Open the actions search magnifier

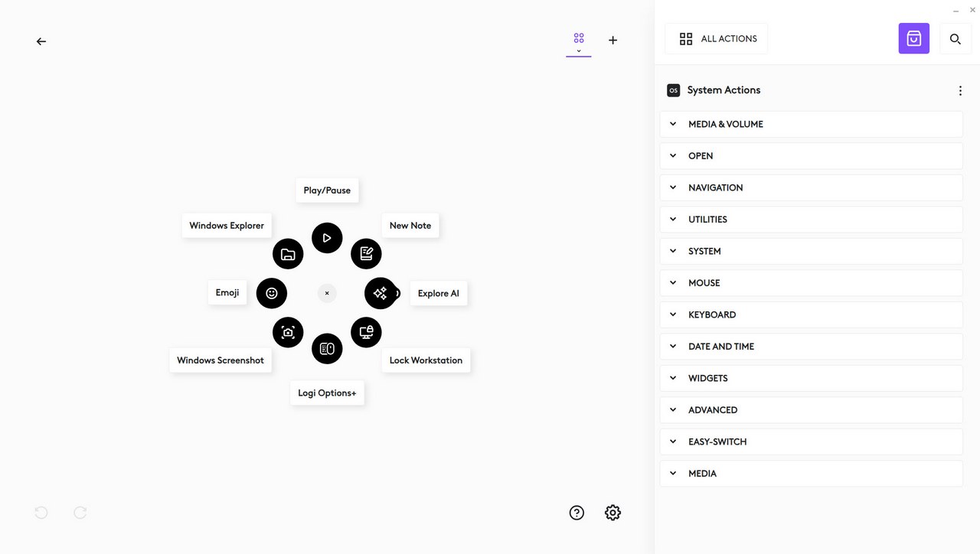[x=955, y=38]
